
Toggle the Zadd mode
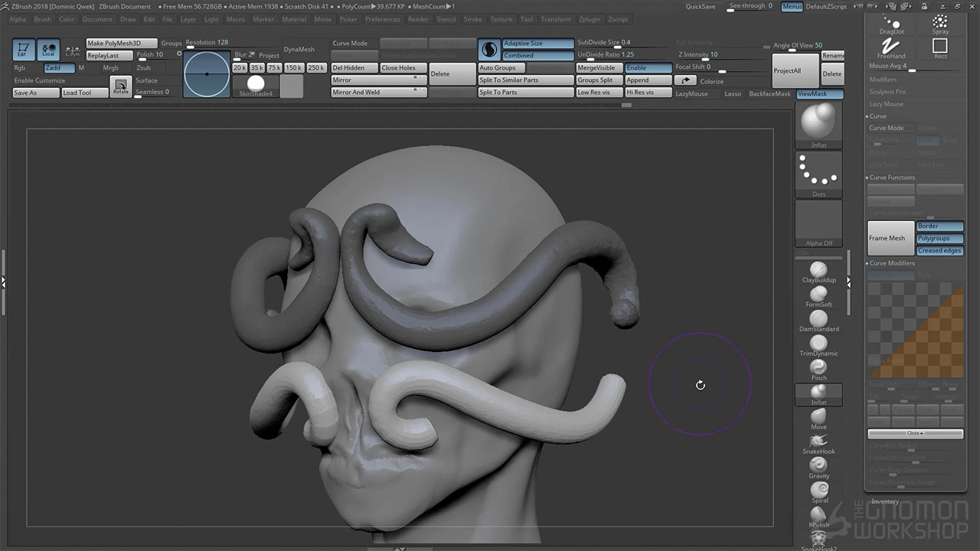(57, 68)
